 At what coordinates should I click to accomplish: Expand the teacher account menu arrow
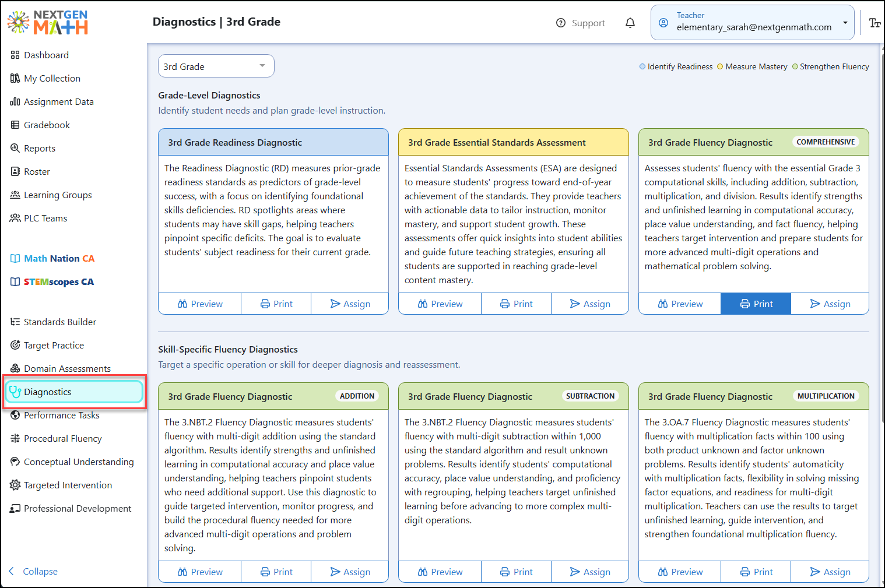click(x=845, y=23)
